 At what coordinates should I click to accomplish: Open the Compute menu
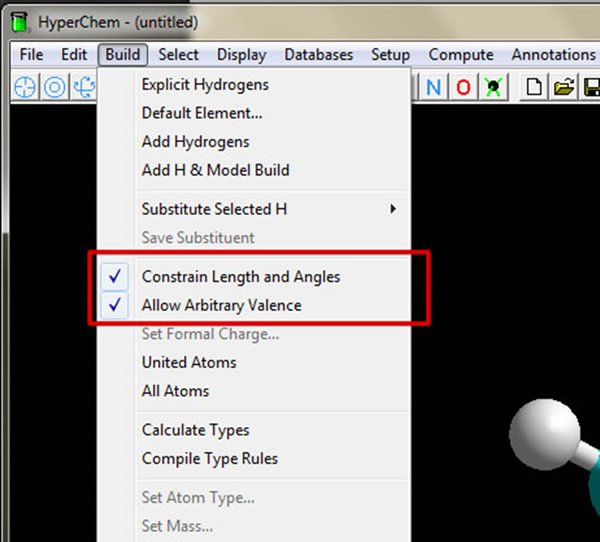point(461,55)
